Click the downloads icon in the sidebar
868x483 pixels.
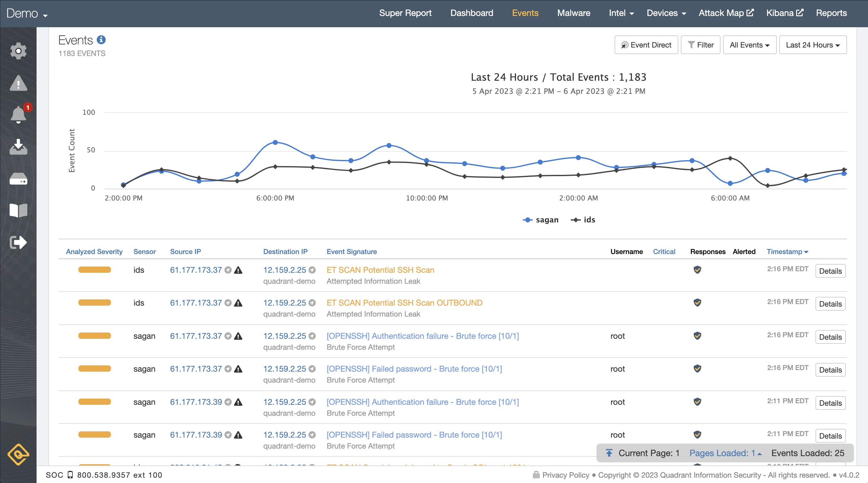[18, 147]
